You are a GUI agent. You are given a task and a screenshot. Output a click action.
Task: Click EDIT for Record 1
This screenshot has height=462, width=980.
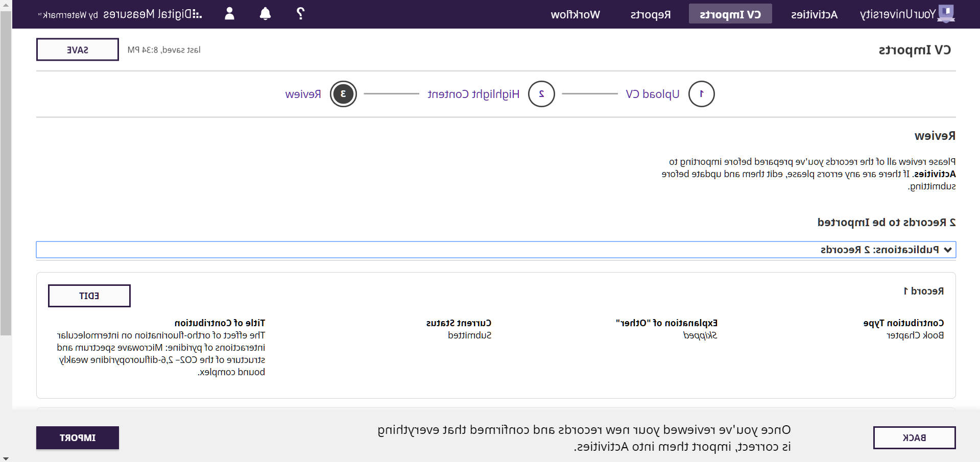[89, 296]
